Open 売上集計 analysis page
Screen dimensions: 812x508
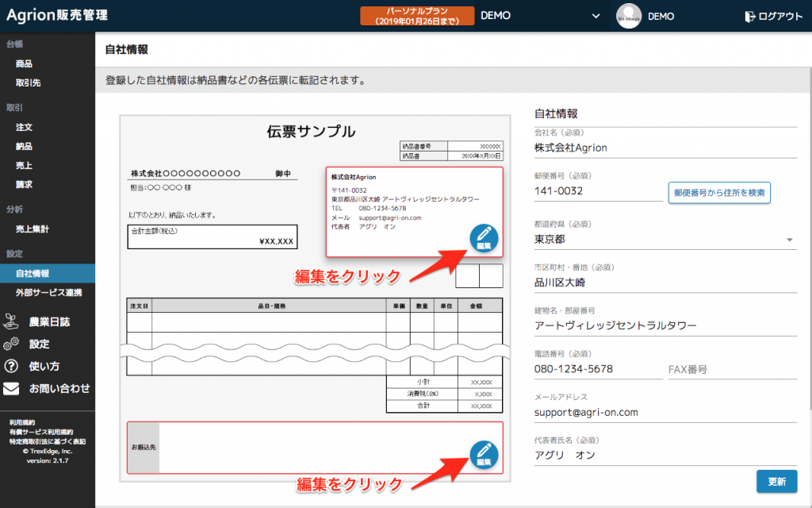tap(32, 229)
